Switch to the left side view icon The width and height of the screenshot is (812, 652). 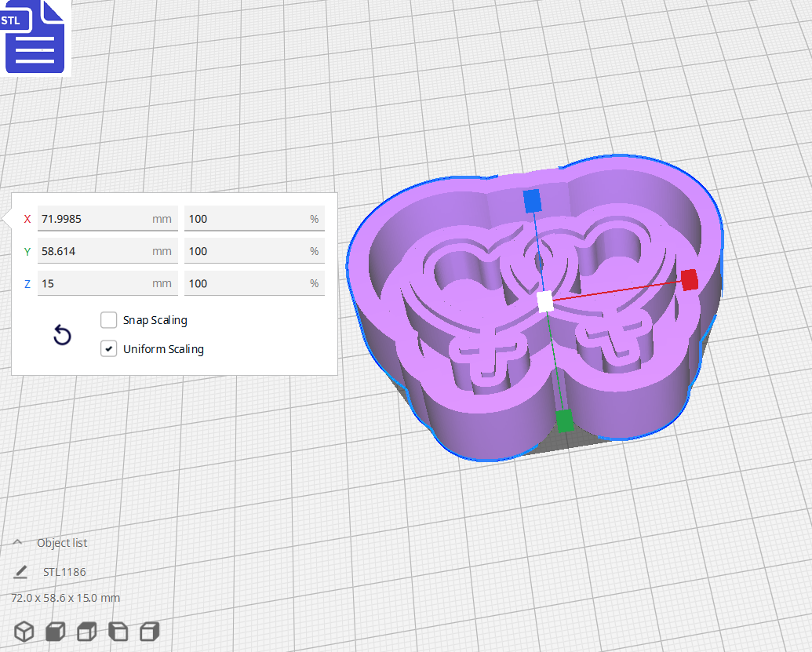(118, 632)
